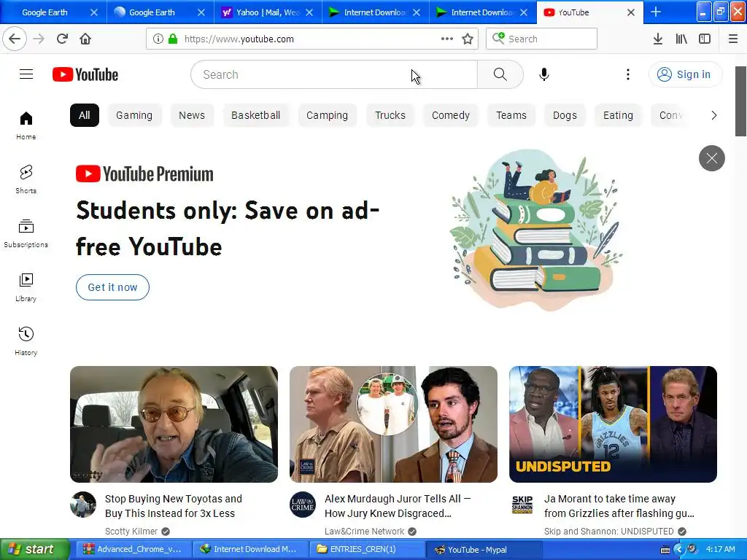The height and width of the screenshot is (560, 747).
Task: Switch to Internet Download Manager taskbar item
Action: (249, 550)
